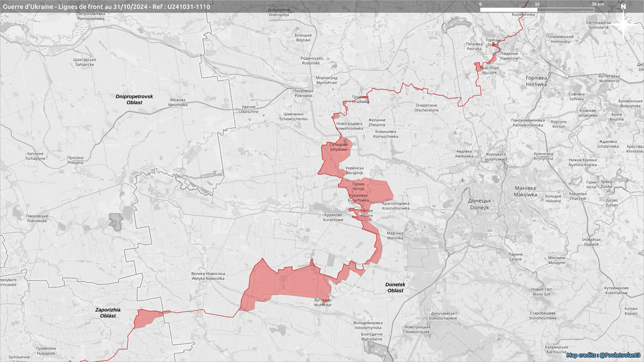The height and width of the screenshot is (362, 644).
Task: Click the north compass star icon
Action: [x=623, y=24]
